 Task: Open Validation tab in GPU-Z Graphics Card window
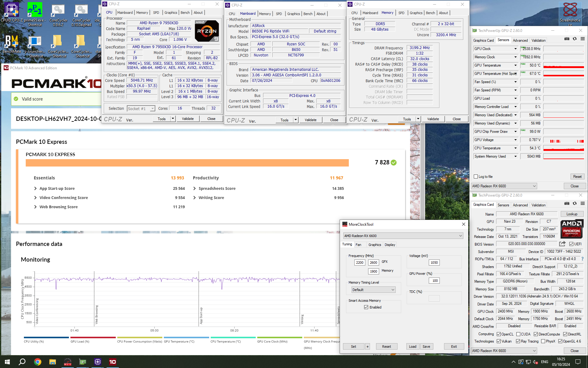(538, 205)
